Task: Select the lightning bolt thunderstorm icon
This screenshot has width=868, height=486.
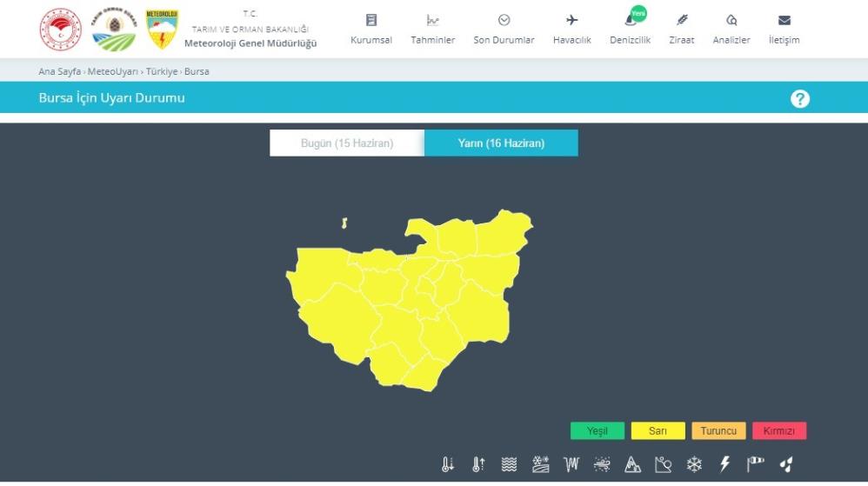Action: pyautogui.click(x=724, y=465)
